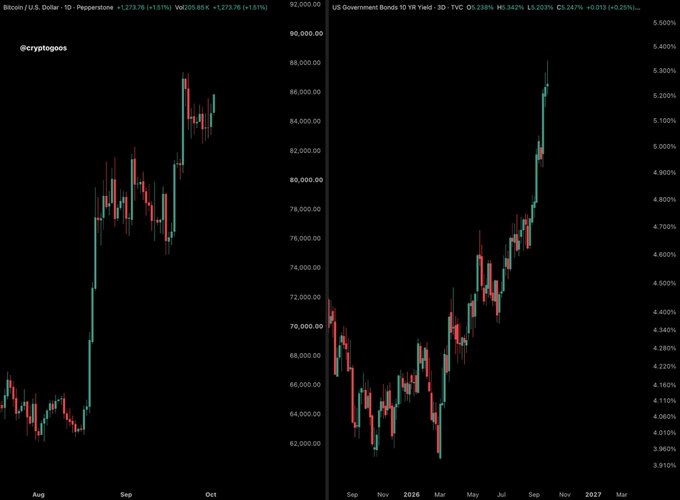Click the 64,000.00 price axis label
Screen dimensions: 680x500
coord(305,414)
